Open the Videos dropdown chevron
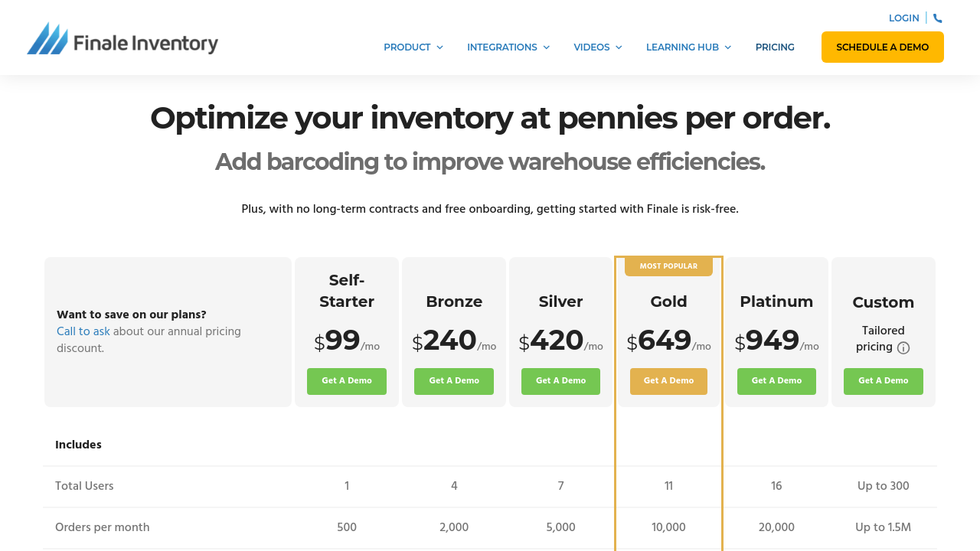Image resolution: width=980 pixels, height=551 pixels. [x=619, y=47]
